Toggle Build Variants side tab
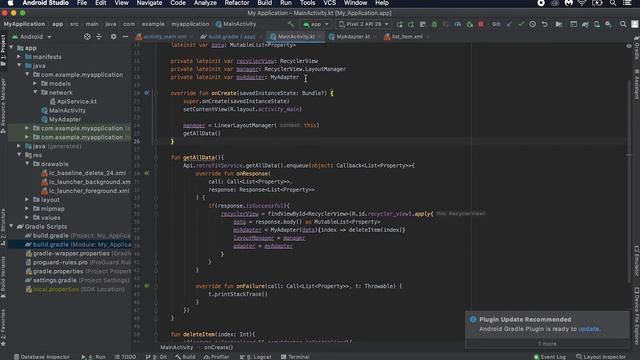The height and width of the screenshot is (360, 640). click(x=3, y=278)
